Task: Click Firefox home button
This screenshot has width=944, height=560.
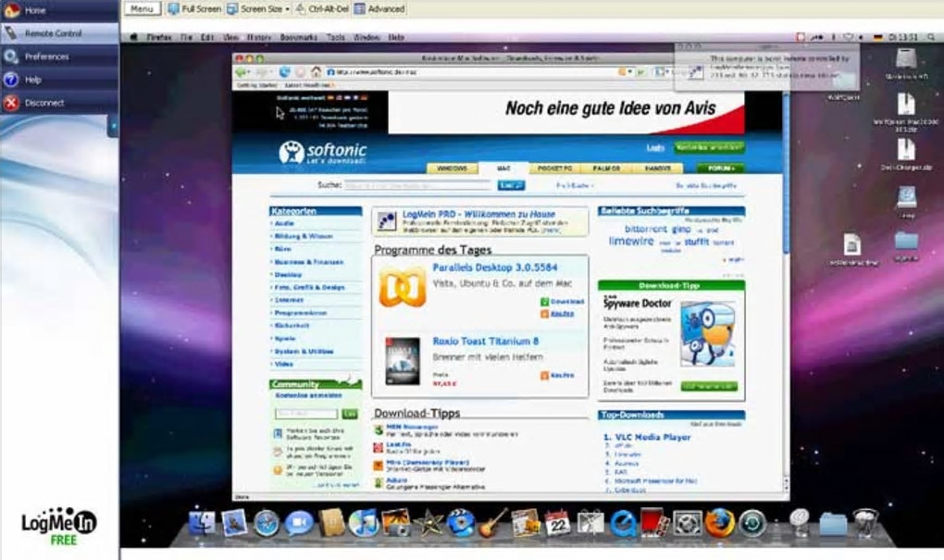Action: click(x=317, y=72)
